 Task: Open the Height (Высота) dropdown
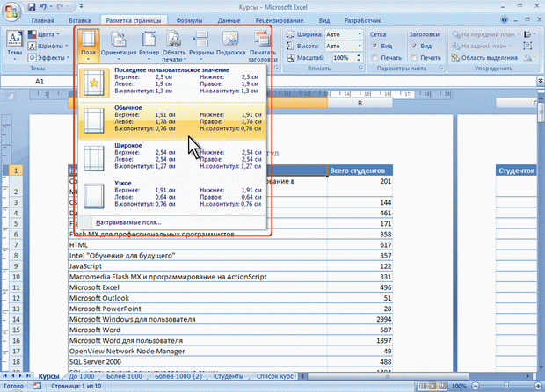point(360,46)
